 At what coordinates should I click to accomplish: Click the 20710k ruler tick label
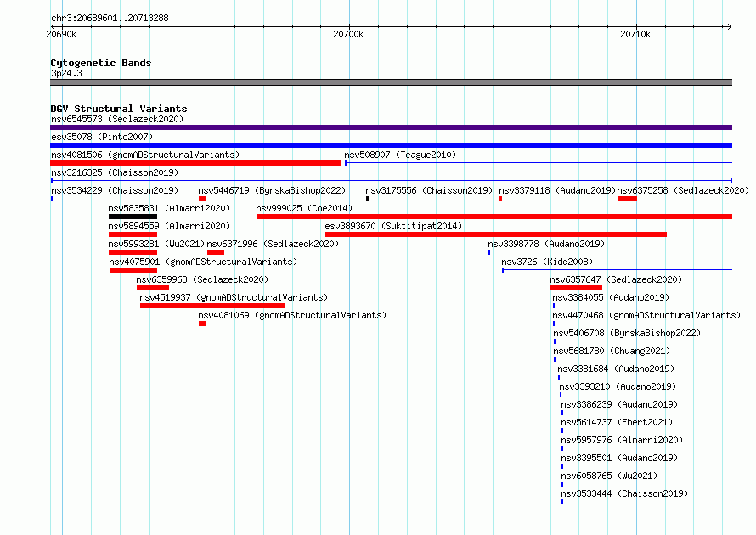click(635, 34)
